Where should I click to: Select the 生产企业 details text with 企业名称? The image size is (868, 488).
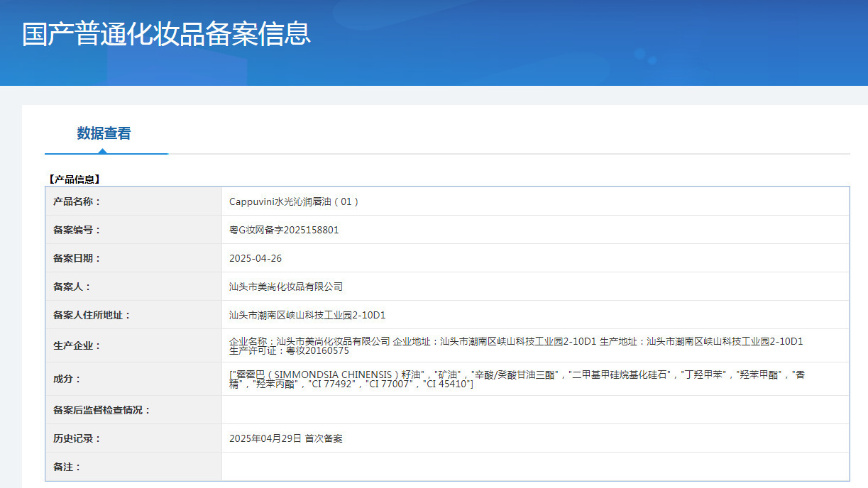coord(516,345)
